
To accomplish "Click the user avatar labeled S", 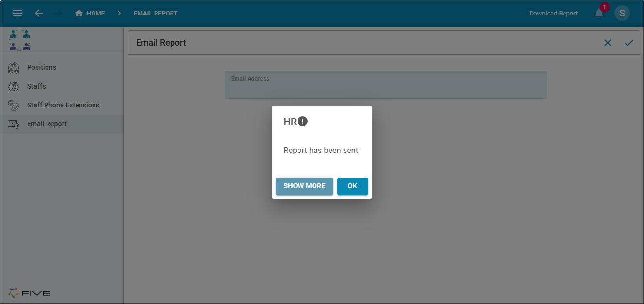I will tap(622, 13).
